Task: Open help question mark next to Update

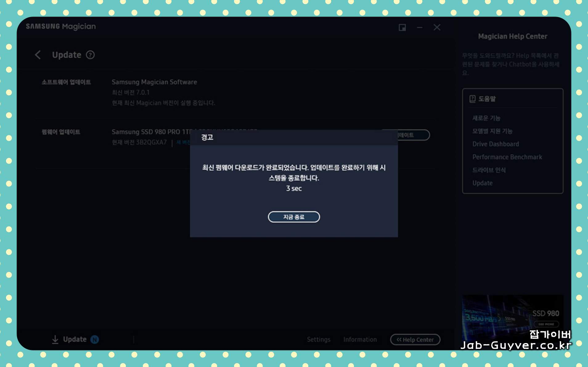Action: 90,55
